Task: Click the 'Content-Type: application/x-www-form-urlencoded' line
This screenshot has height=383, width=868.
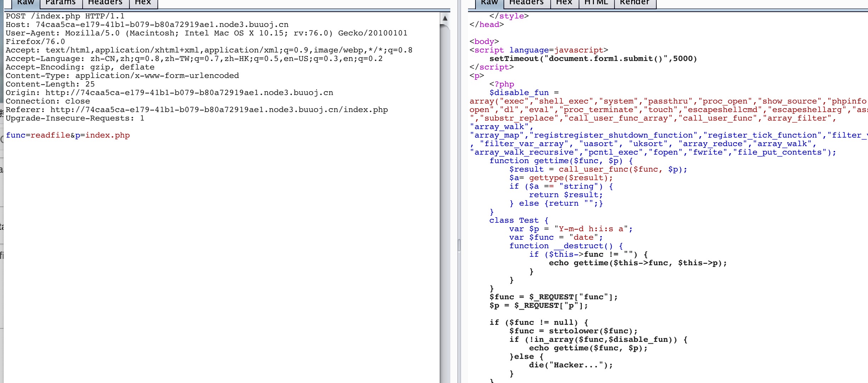Action: pyautogui.click(x=122, y=76)
